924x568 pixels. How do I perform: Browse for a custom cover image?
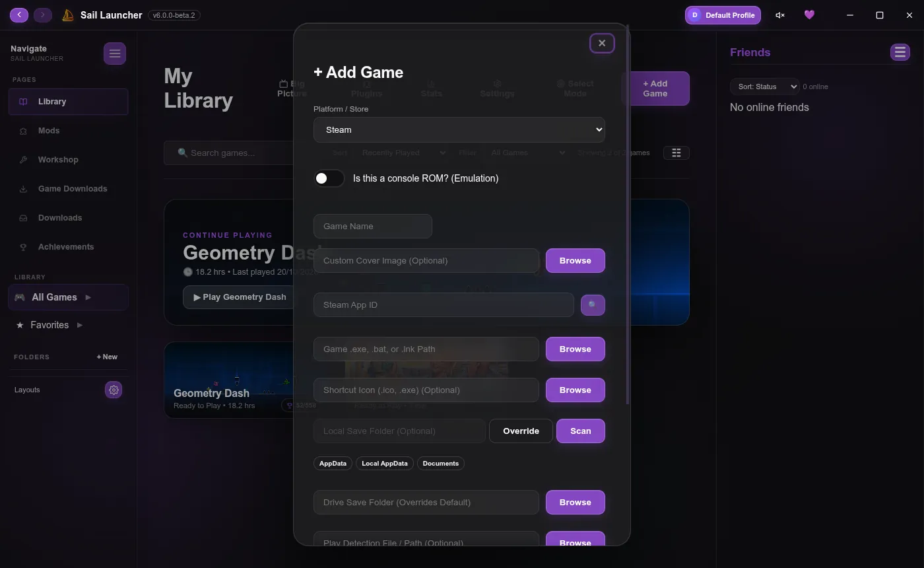click(576, 260)
